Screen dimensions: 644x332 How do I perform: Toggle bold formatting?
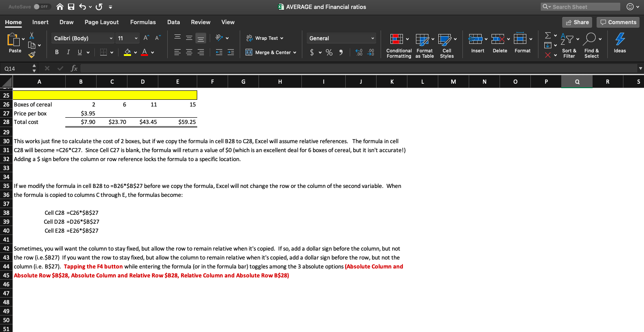(x=56, y=52)
